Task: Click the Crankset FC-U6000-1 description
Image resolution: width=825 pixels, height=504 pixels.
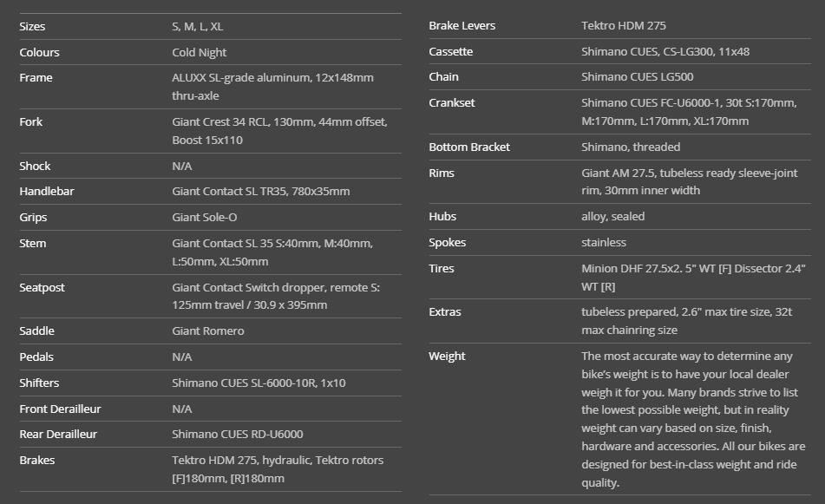Action: point(688,112)
